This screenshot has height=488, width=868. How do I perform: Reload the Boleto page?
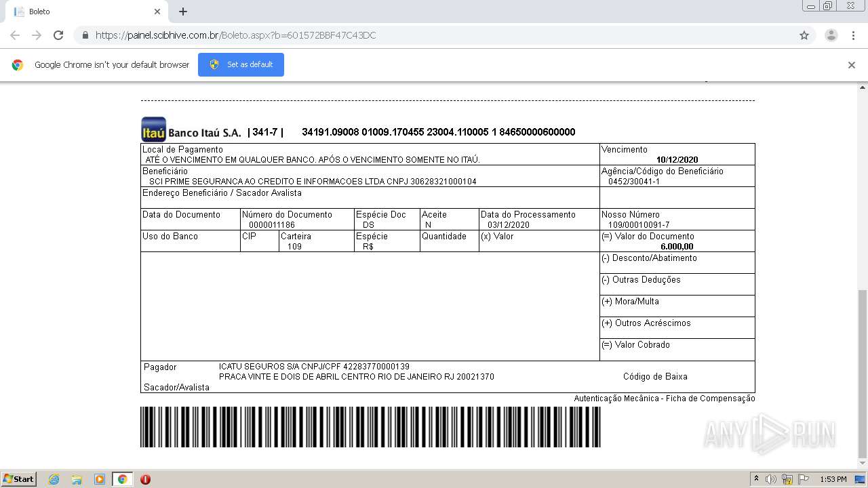coord(58,35)
